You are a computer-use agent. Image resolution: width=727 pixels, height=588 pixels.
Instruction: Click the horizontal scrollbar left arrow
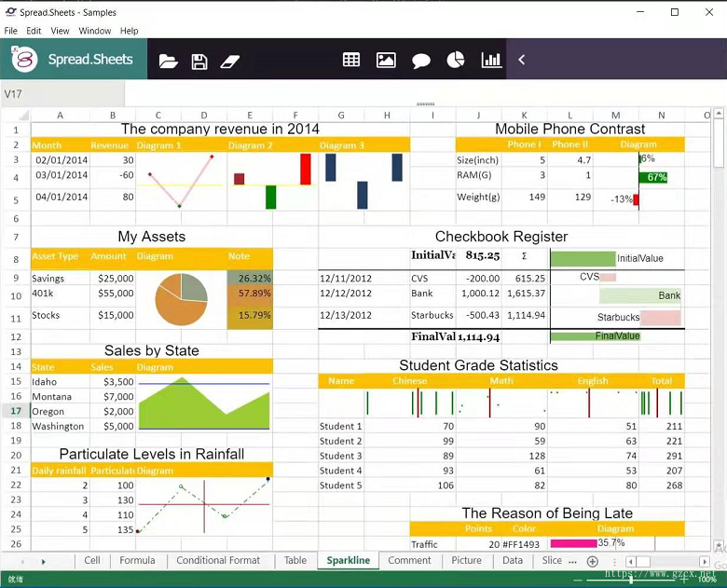[x=630, y=562]
